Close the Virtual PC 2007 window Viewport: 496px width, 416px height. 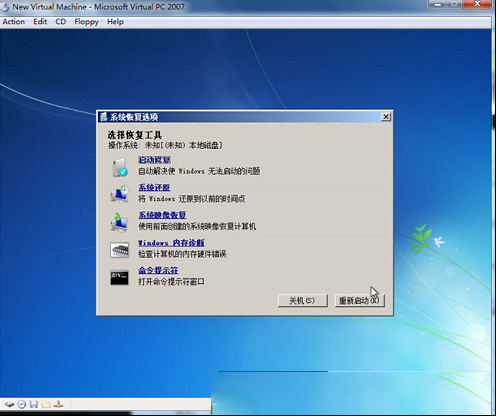click(477, 4)
